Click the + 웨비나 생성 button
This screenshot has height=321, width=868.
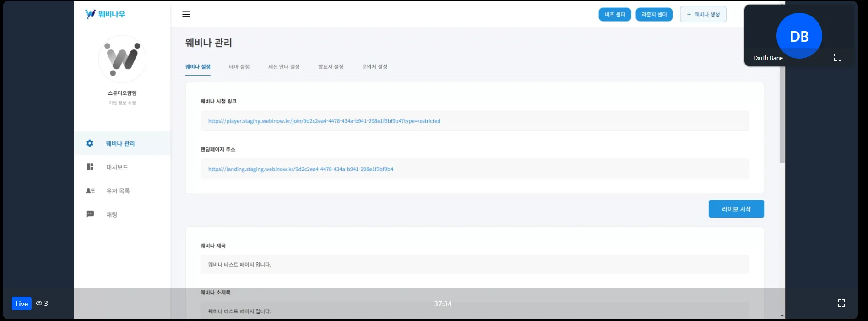coord(703,15)
